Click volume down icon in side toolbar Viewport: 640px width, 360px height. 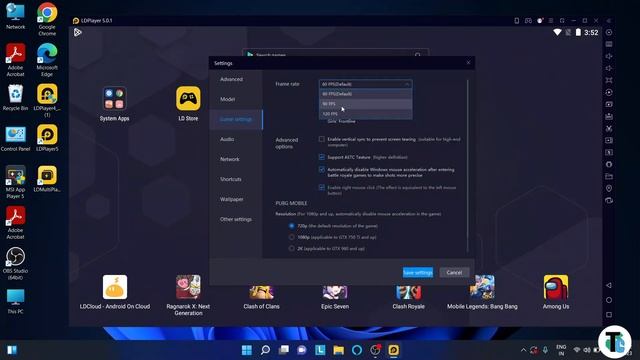pos(609,68)
